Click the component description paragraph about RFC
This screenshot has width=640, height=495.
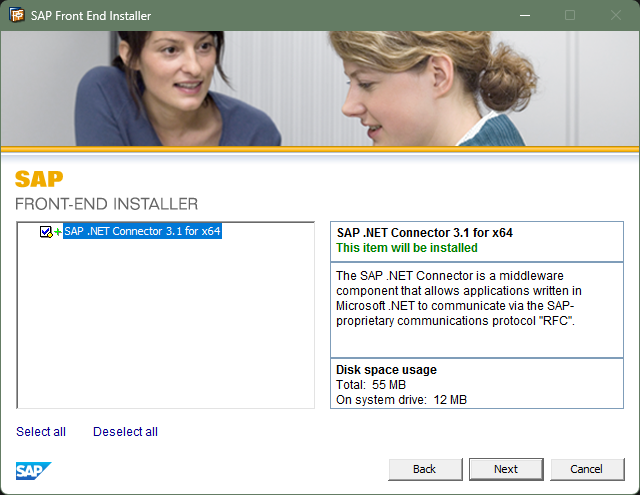click(x=459, y=298)
